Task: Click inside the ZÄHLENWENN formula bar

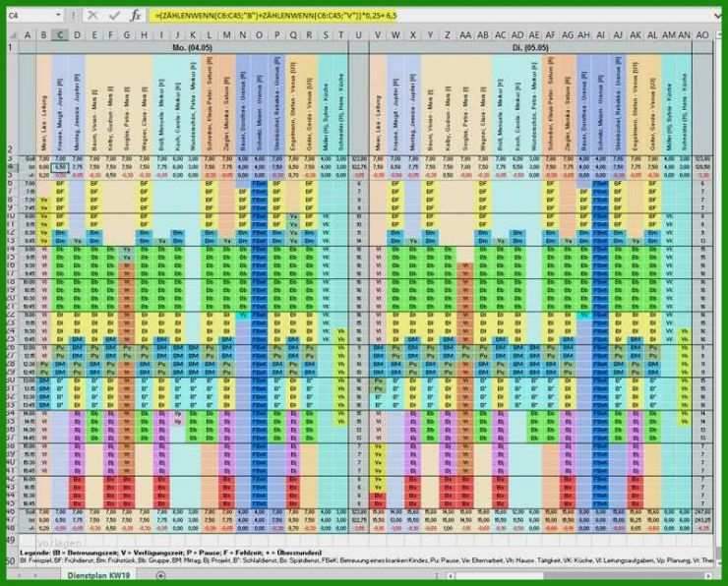Action: [443, 17]
